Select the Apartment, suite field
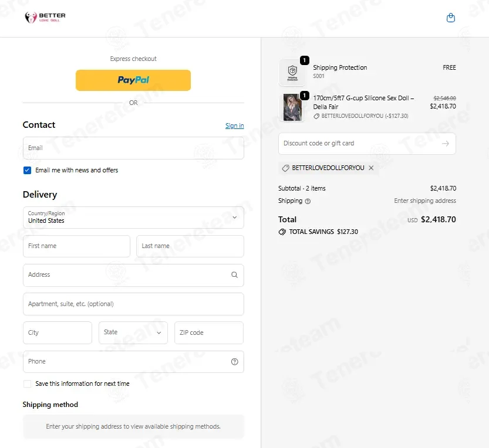 [133, 304]
